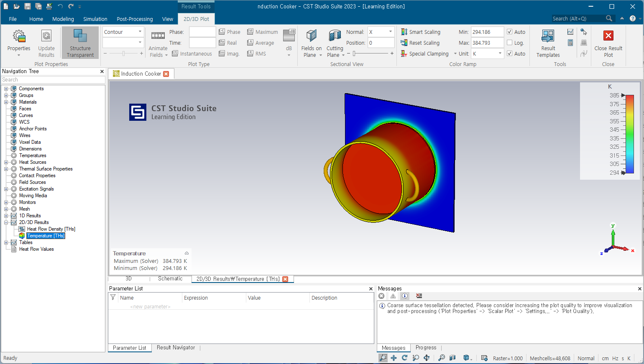Click the Save icon in title bar
This screenshot has width=644, height=364.
28,6
